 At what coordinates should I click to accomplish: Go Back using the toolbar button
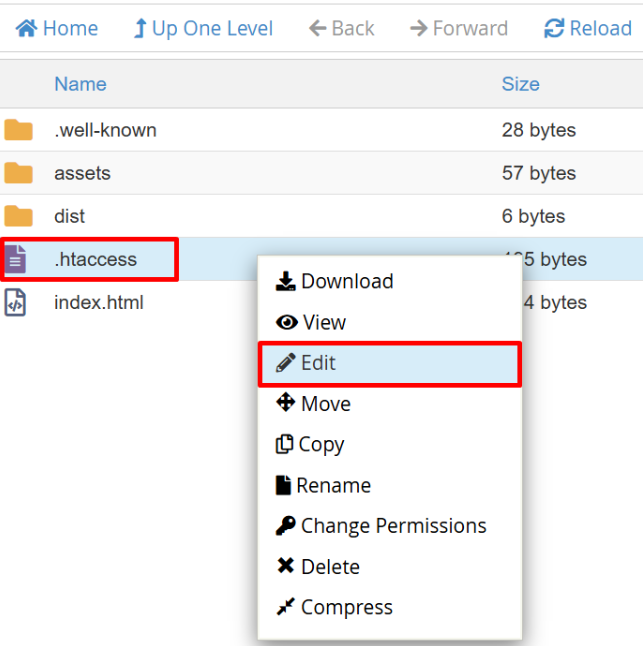pyautogui.click(x=341, y=28)
